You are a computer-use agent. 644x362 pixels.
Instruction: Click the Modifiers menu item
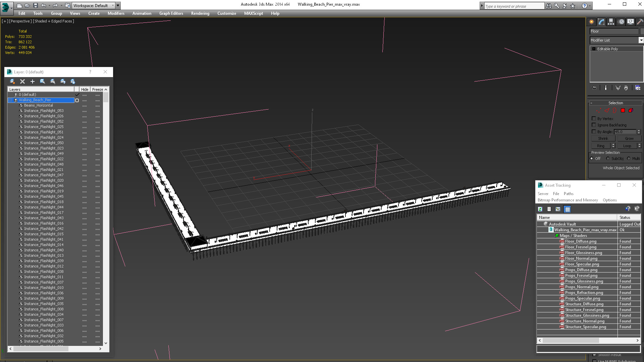(x=115, y=13)
